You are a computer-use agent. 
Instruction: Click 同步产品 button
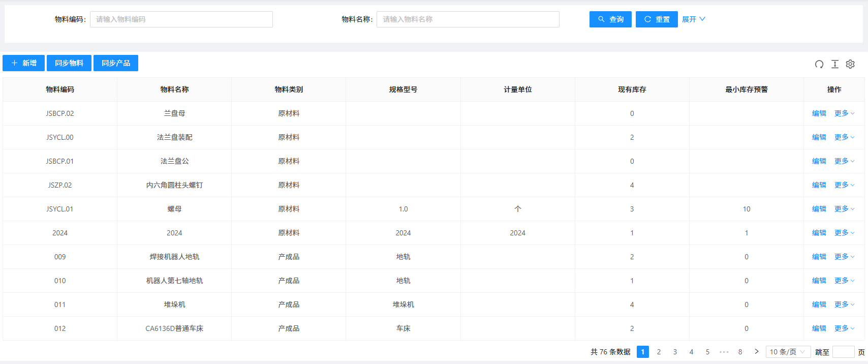[116, 63]
